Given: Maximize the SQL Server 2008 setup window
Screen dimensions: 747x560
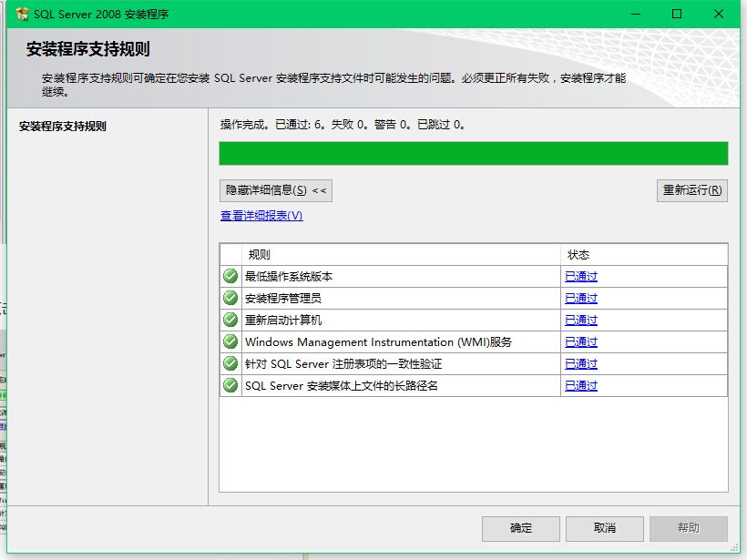Looking at the screenshot, I should point(677,14).
